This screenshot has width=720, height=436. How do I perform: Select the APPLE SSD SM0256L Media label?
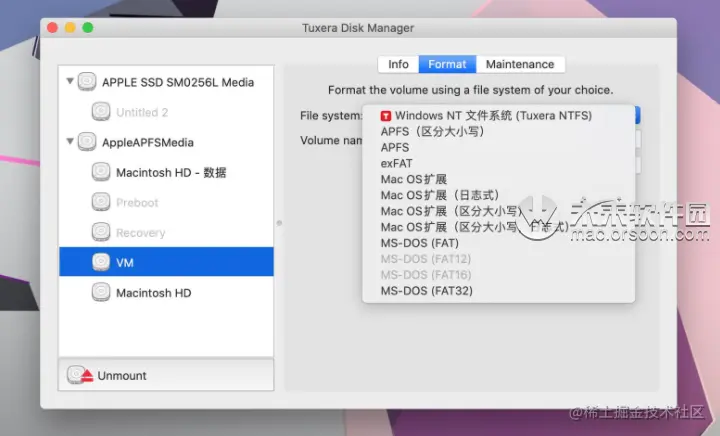(x=178, y=82)
